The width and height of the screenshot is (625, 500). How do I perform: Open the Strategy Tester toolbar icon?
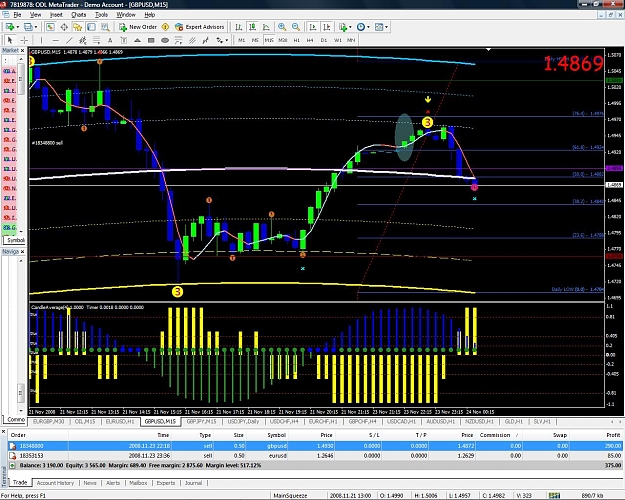coord(105,27)
